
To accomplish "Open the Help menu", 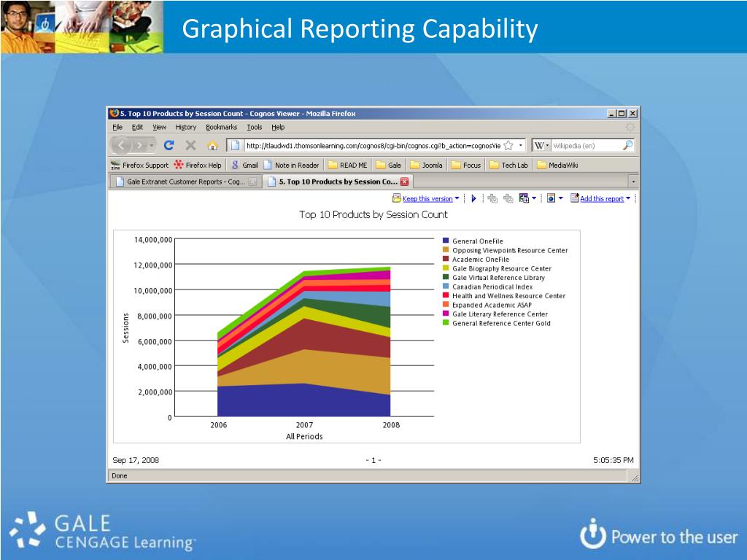I will (x=278, y=127).
